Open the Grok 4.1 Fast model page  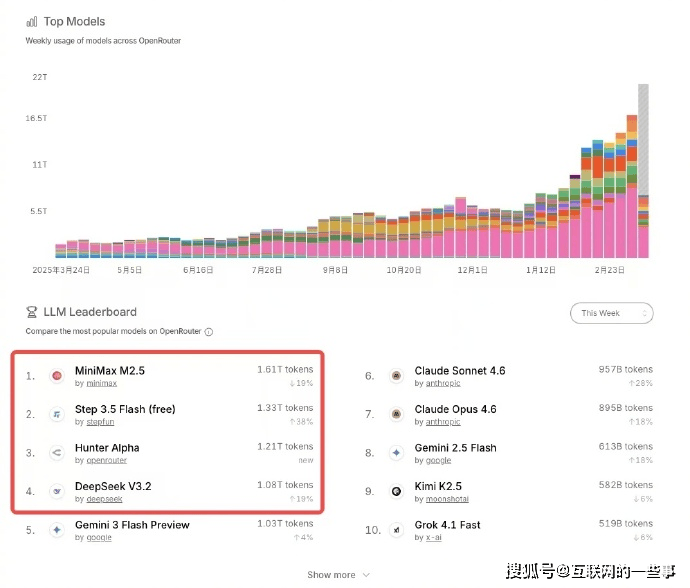click(x=448, y=525)
